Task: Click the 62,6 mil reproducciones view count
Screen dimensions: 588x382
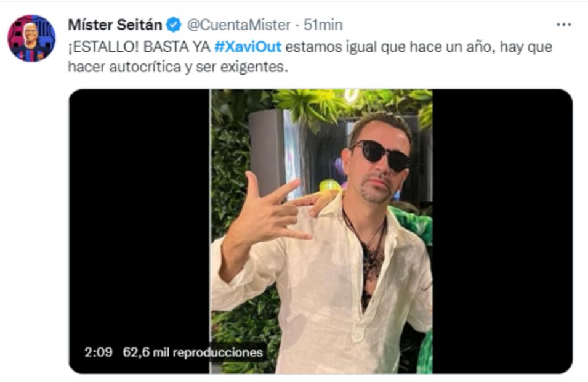Action: coord(193,352)
